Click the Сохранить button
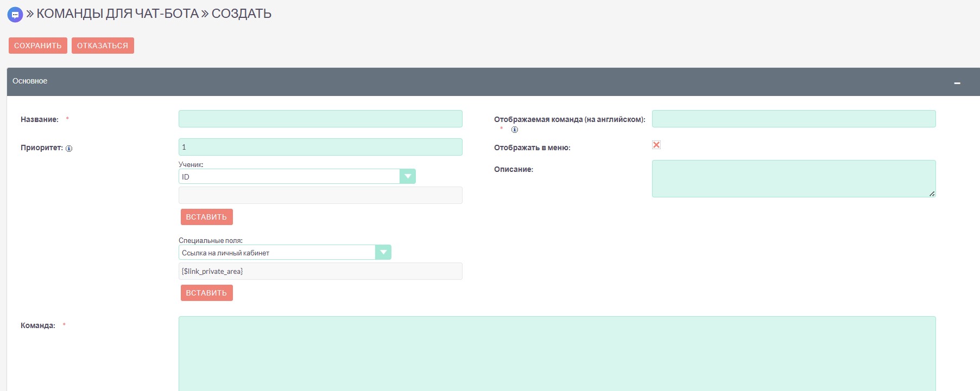 pos(38,46)
